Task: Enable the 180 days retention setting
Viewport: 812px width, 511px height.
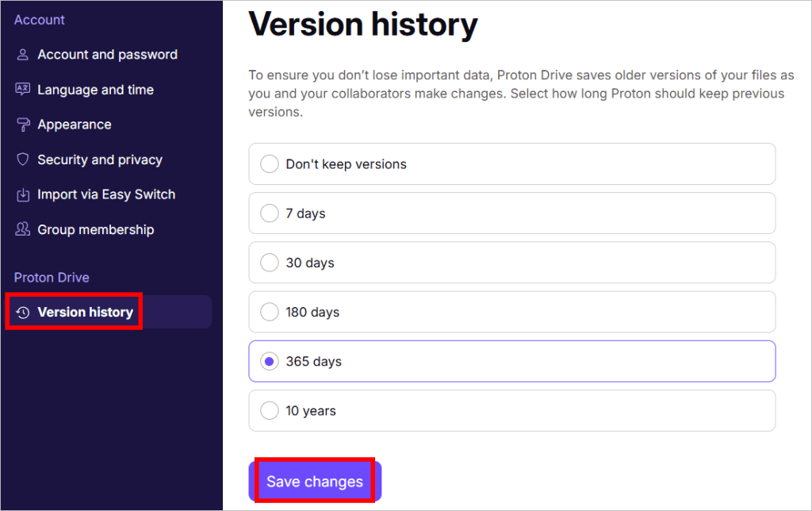Action: [269, 312]
